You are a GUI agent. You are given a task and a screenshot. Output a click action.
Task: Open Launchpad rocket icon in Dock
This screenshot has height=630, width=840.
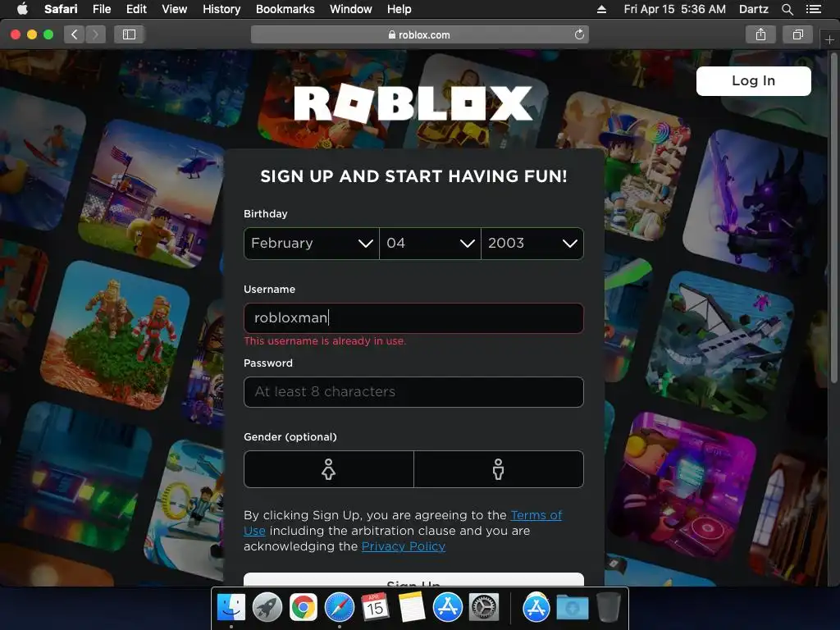click(267, 608)
